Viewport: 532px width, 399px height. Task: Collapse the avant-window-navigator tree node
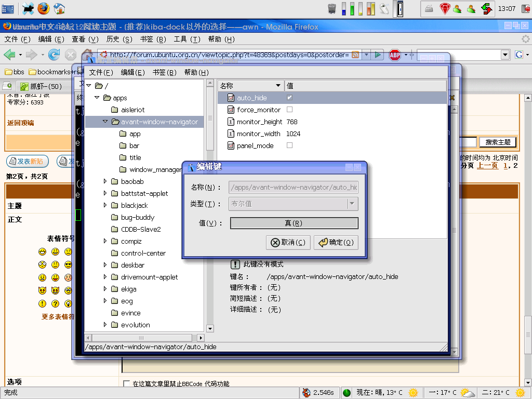[105, 122]
